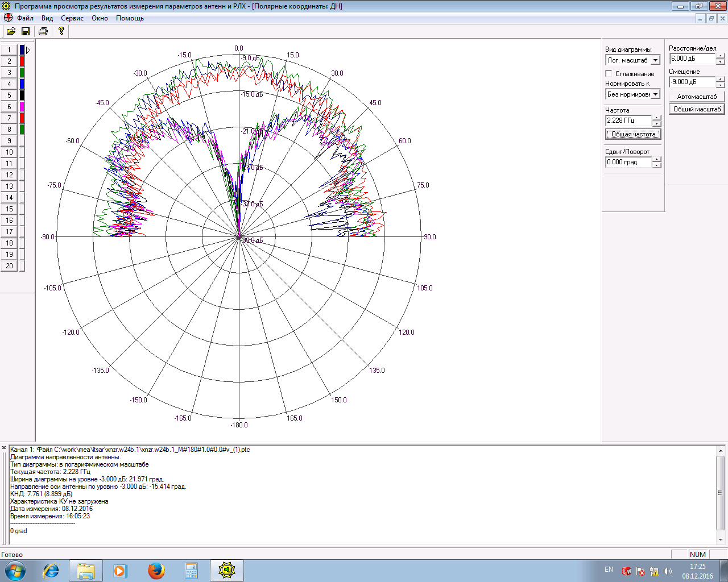728x582 pixels.
Task: Select empty channel 15 button
Action: tap(9, 209)
